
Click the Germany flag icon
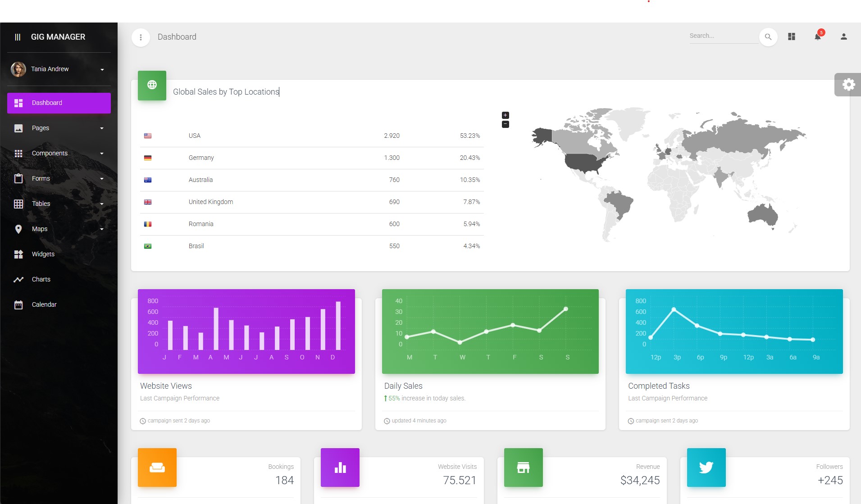pos(148,158)
